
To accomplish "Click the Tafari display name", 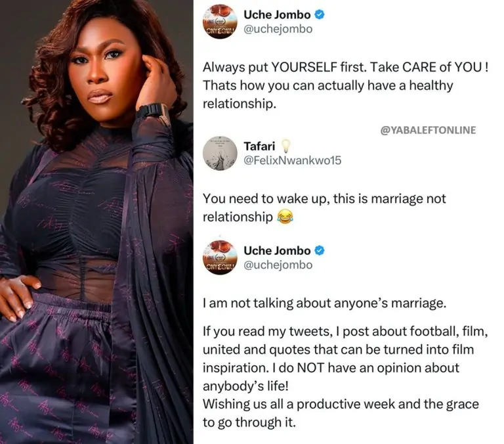I will [x=259, y=146].
